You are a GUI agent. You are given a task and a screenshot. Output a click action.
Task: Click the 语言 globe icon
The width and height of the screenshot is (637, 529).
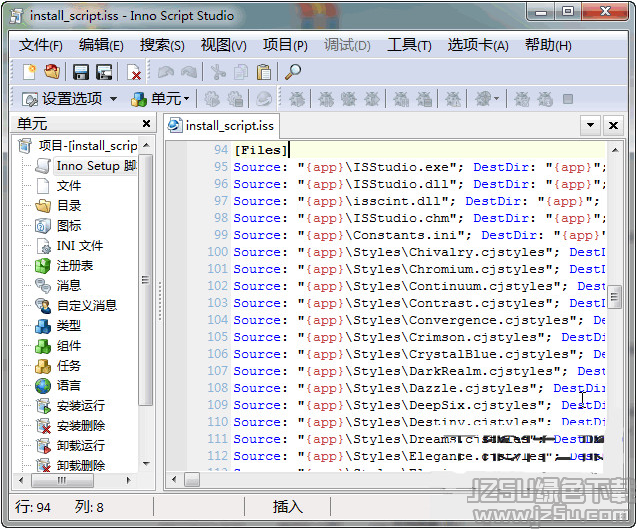[x=43, y=386]
